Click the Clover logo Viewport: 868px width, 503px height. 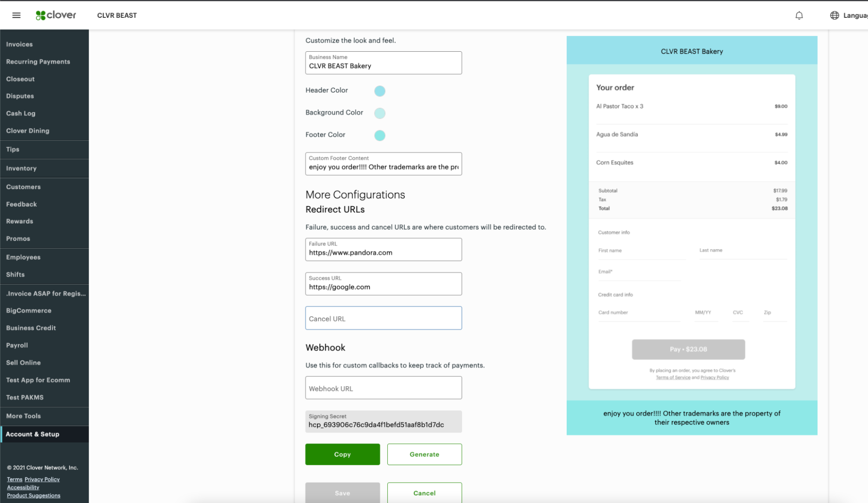[x=56, y=15]
